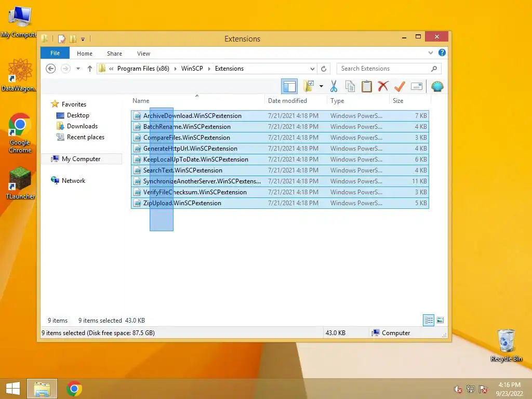Open Classic Shell settings shell icon
This screenshot has width=532, height=399.
tap(437, 86)
